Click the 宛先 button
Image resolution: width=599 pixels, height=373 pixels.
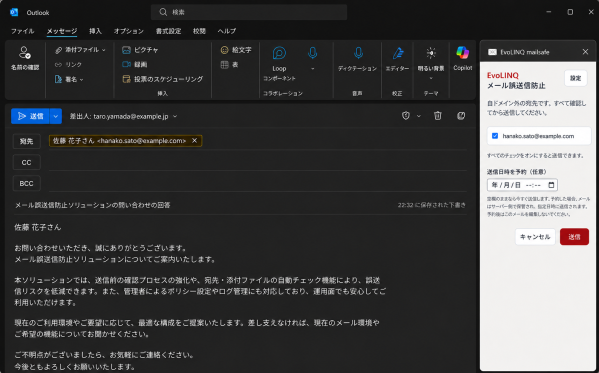(x=26, y=141)
